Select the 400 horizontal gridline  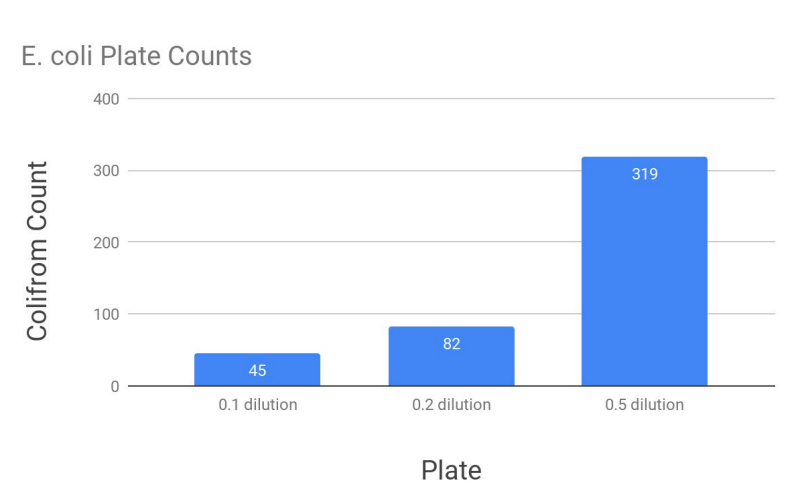point(451,98)
